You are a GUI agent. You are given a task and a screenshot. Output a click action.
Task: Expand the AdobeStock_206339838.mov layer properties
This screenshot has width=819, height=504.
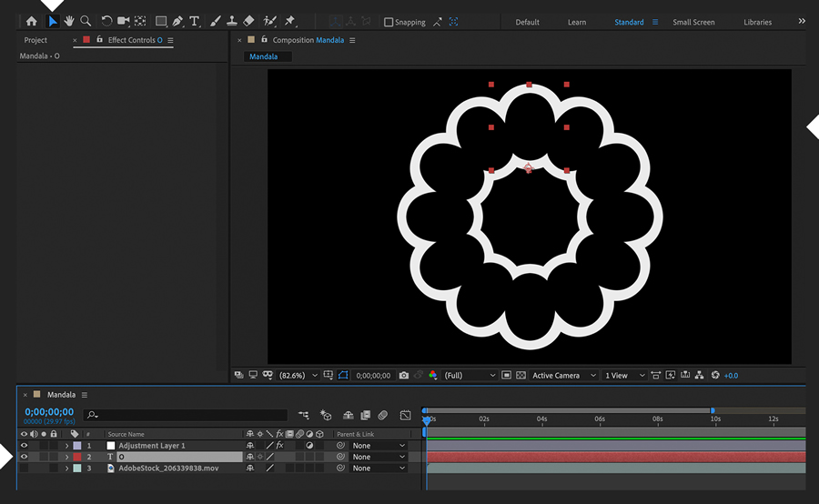pyautogui.click(x=66, y=469)
